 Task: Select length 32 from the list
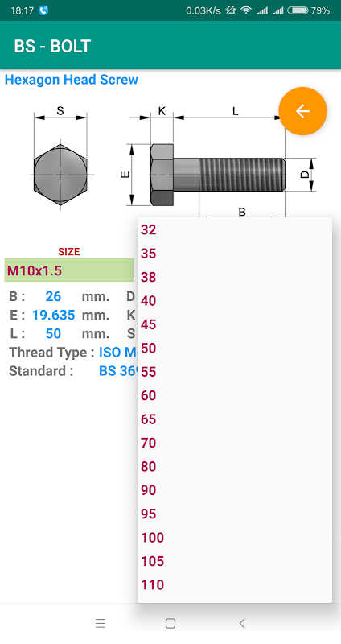[235, 230]
